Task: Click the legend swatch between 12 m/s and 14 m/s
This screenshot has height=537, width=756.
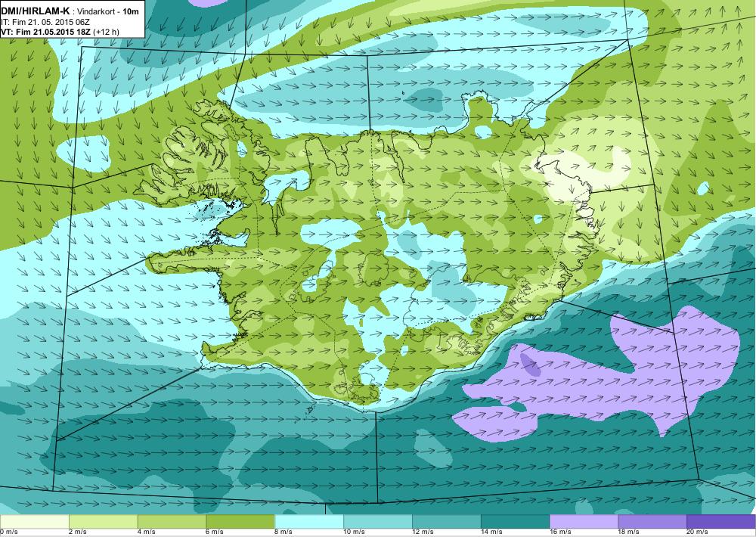Action: pos(447,522)
